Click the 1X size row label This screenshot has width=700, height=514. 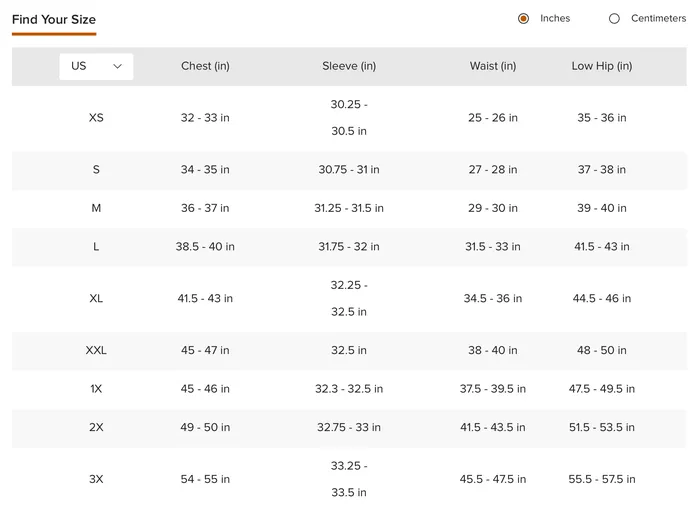96,389
